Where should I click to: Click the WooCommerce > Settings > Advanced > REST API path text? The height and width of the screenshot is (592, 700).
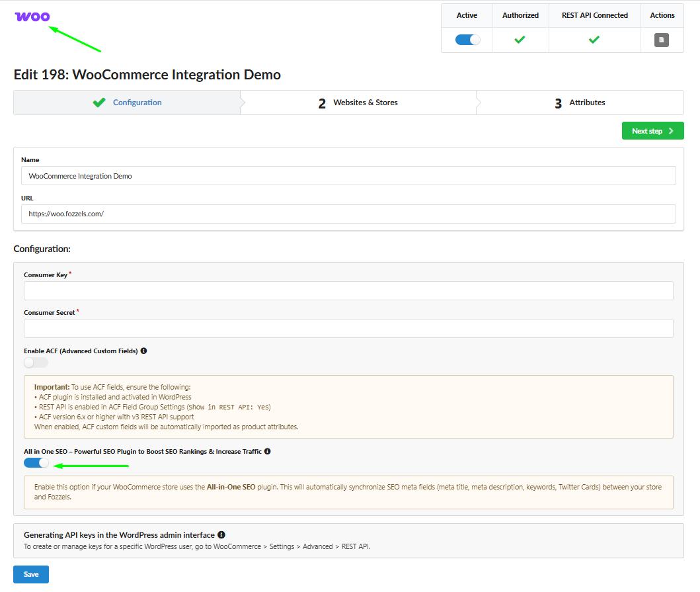pos(292,546)
